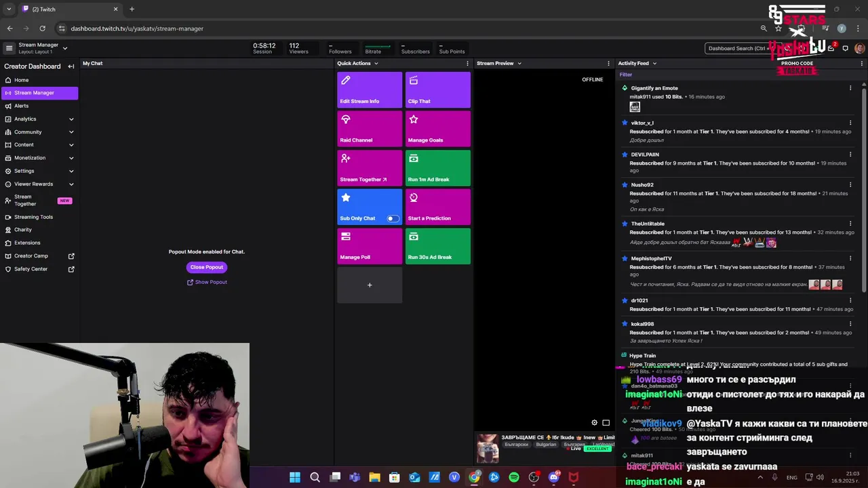Expand the Quick Actions dropdown

(376, 63)
